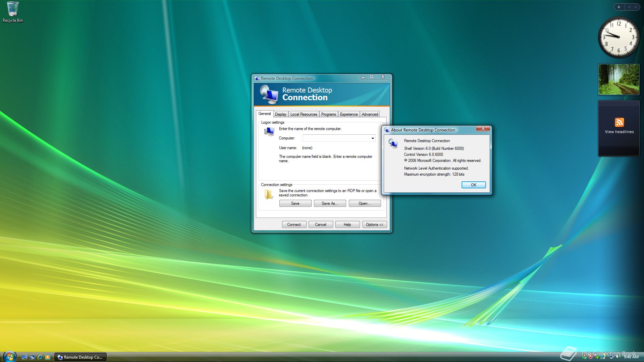
Task: Click the sidebar add gadgets plus button
Action: point(619,7)
